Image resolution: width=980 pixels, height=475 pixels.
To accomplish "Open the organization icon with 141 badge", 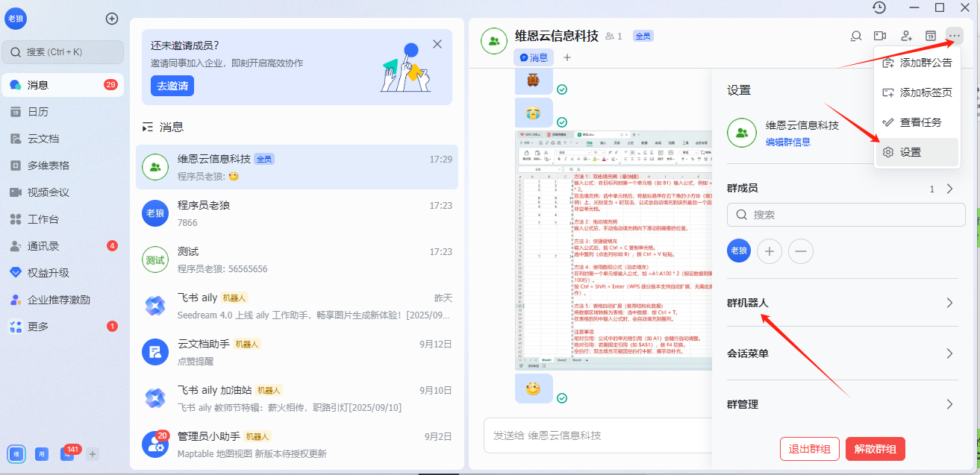I will click(x=67, y=453).
